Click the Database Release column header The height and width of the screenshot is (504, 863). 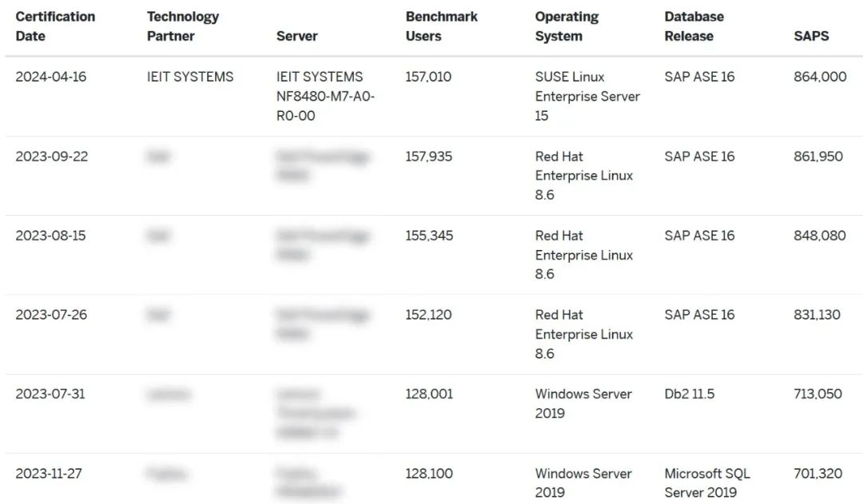[x=694, y=26]
